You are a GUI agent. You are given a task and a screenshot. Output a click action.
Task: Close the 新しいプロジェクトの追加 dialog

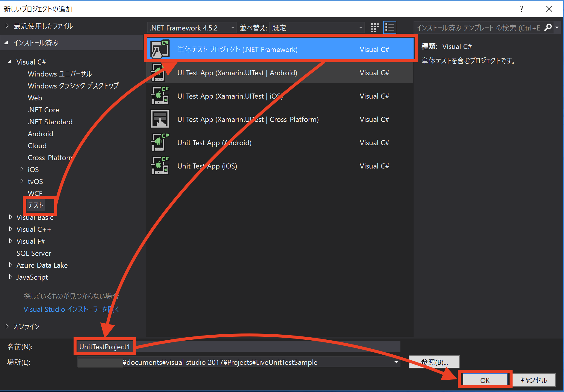coord(549,9)
